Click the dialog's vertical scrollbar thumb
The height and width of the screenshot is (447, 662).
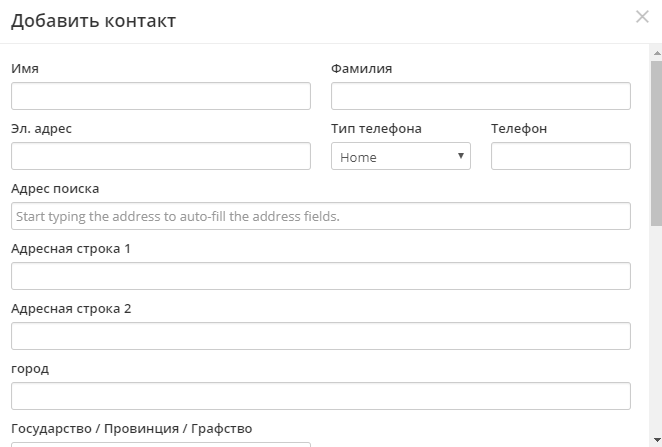(x=656, y=140)
